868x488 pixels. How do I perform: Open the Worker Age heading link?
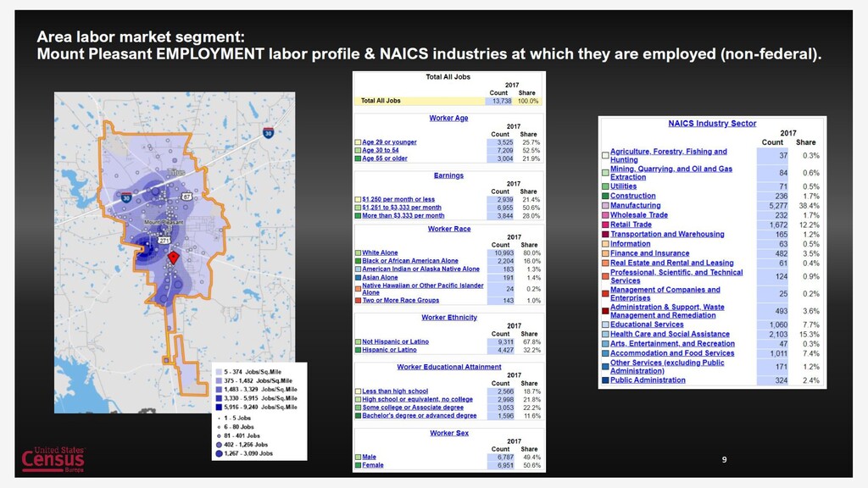[x=448, y=118]
